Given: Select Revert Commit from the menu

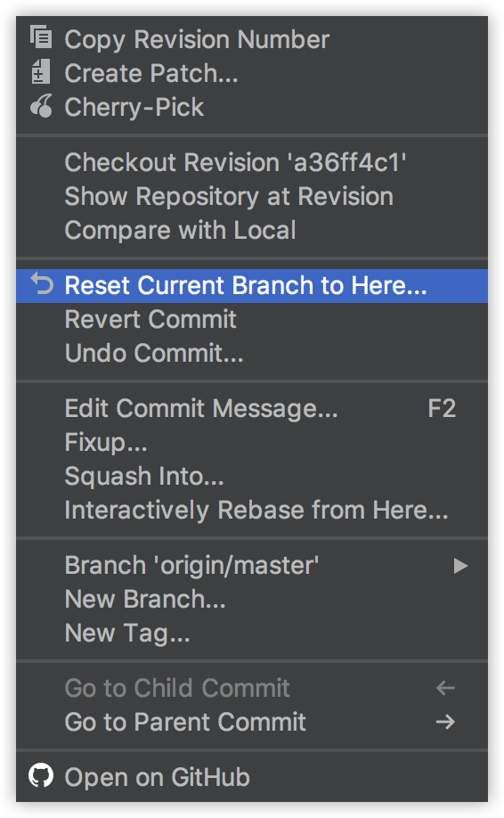Looking at the screenshot, I should pyautogui.click(x=252, y=319).
